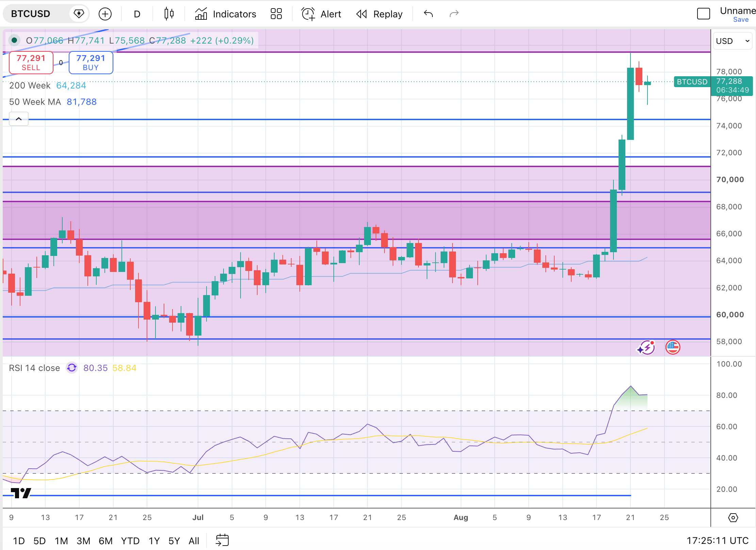Click the undo arrow icon

[428, 14]
